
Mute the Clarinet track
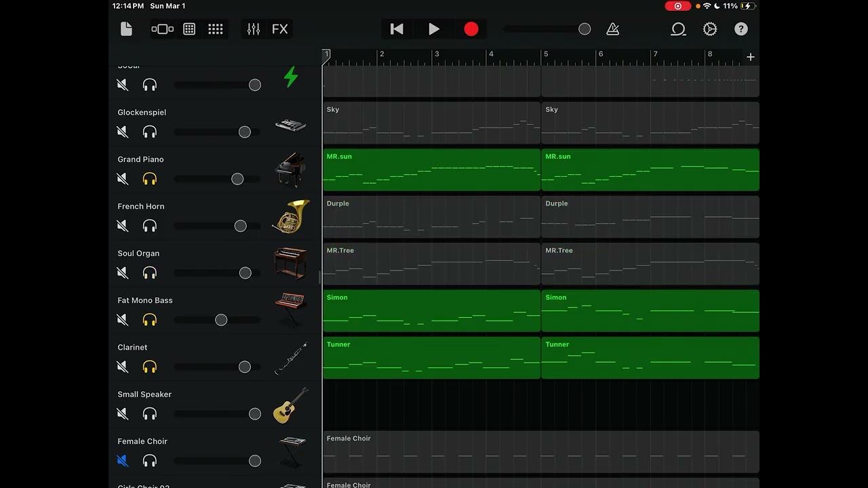point(123,367)
